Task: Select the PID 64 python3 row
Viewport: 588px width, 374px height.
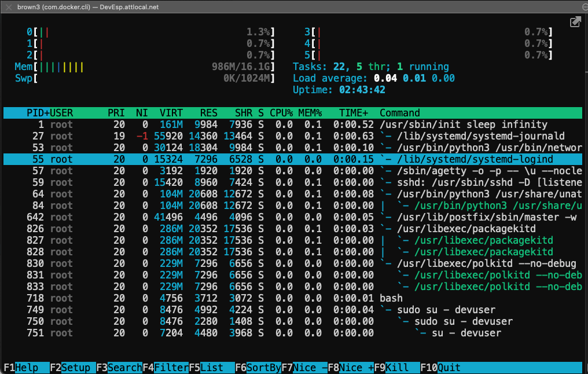Action: (x=293, y=195)
